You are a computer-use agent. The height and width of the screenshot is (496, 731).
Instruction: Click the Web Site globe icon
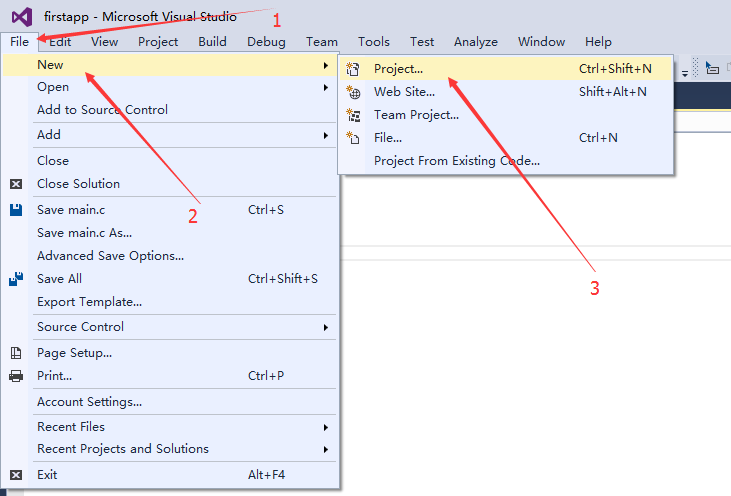352,92
